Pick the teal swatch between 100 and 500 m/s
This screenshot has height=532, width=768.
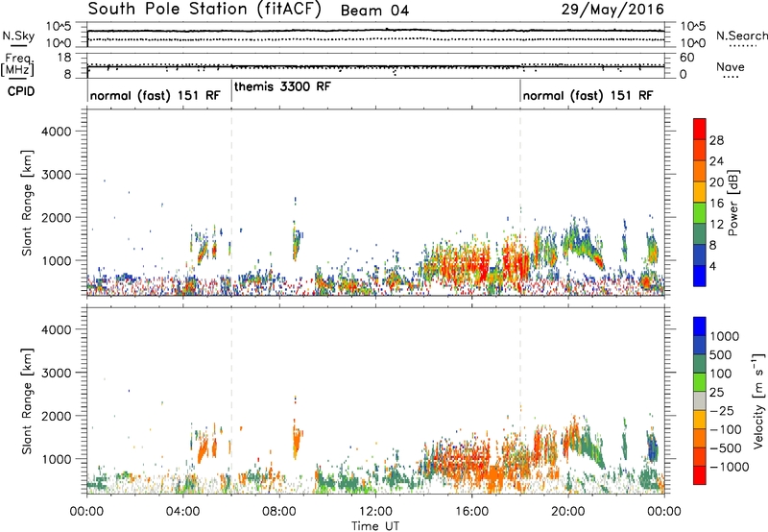(700, 364)
